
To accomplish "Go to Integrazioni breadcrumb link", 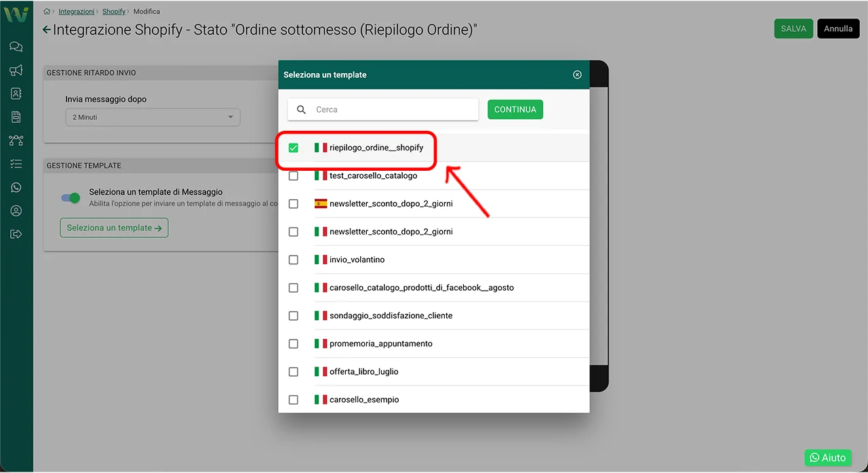I will point(76,12).
